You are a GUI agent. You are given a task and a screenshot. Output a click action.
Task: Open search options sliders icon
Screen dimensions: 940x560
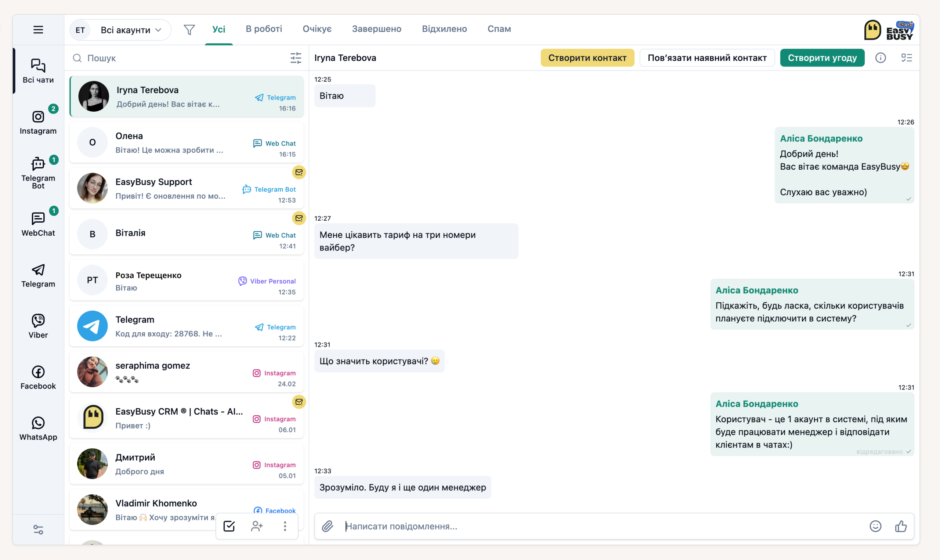[296, 58]
